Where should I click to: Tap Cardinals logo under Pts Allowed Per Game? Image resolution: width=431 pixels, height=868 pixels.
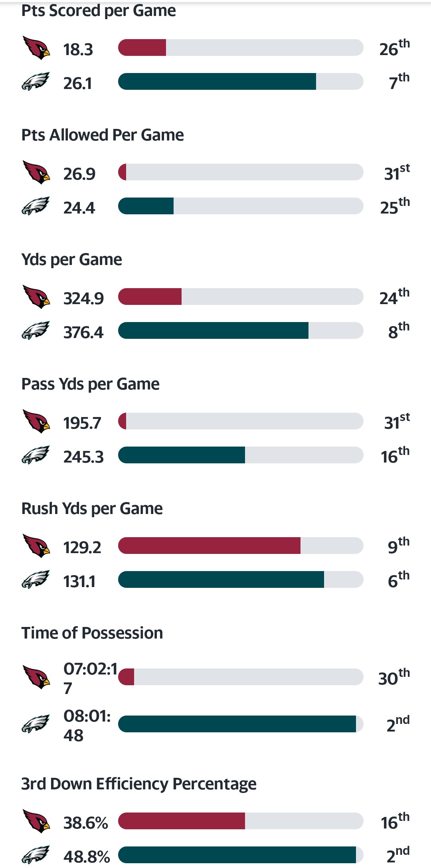[x=36, y=172]
